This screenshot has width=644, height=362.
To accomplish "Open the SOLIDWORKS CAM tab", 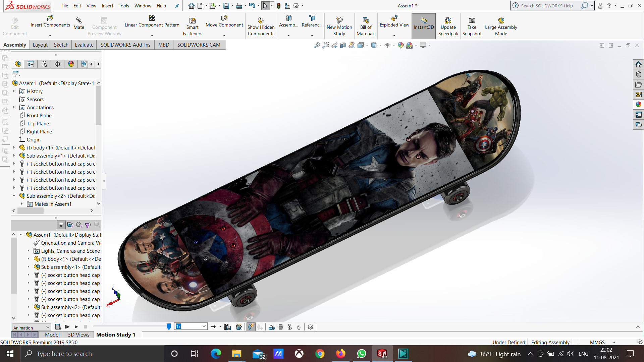I will pos(199,45).
